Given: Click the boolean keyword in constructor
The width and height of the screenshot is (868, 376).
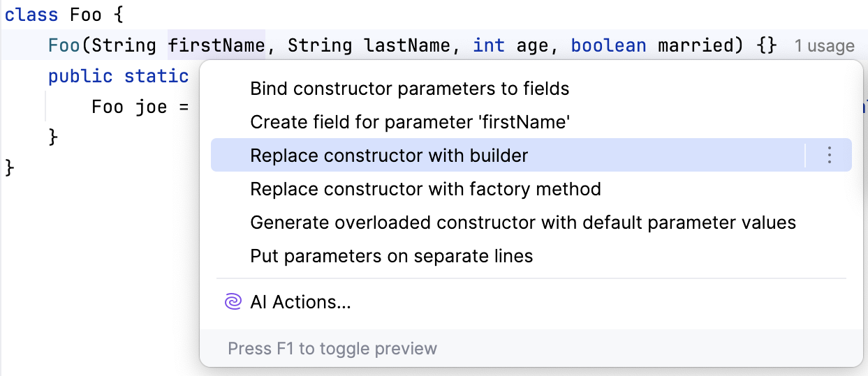Looking at the screenshot, I should pos(608,46).
